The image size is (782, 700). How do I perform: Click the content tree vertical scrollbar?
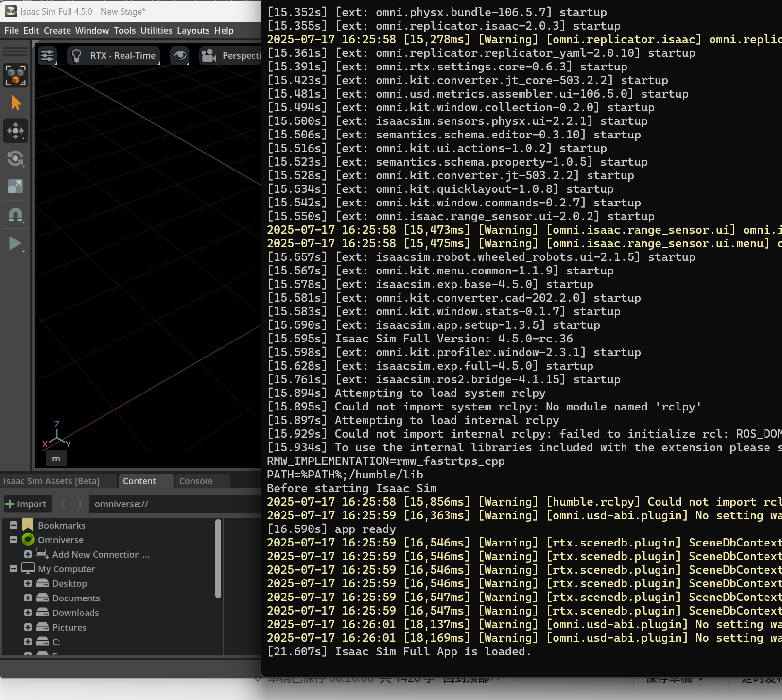[218, 559]
